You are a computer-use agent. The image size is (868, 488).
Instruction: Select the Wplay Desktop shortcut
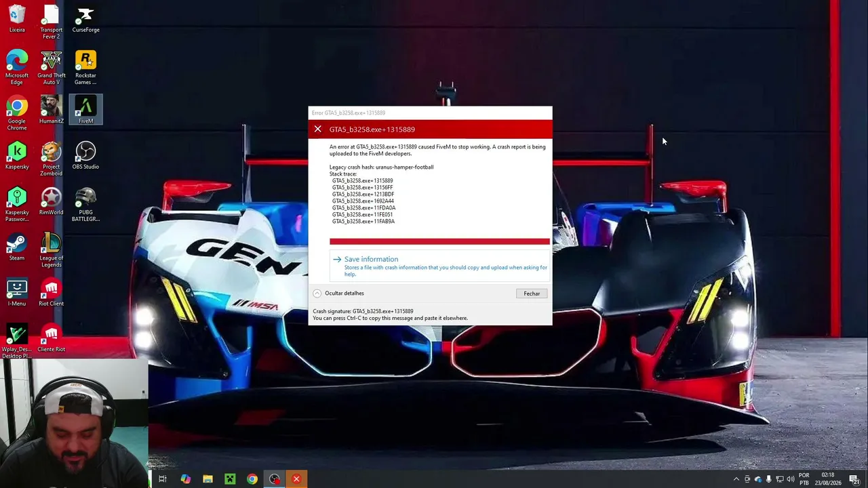coord(17,342)
